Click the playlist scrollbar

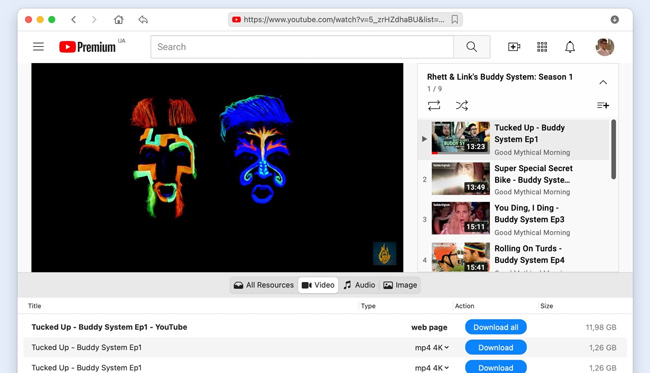[x=614, y=149]
